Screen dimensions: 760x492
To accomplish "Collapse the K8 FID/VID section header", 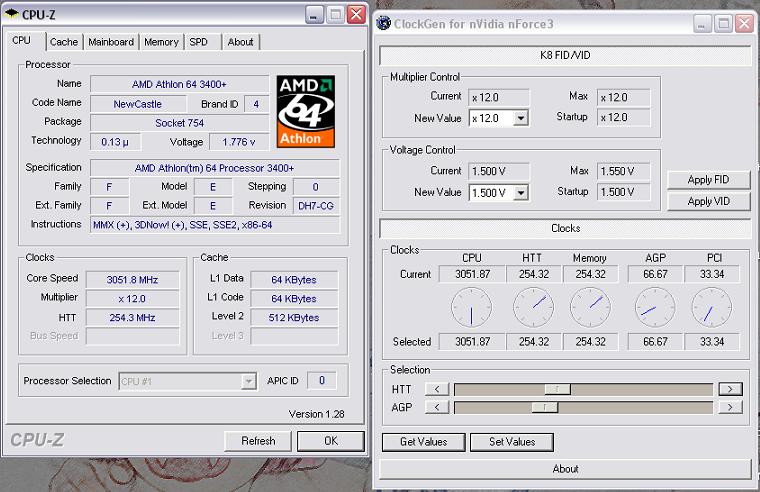I will tap(565, 55).
